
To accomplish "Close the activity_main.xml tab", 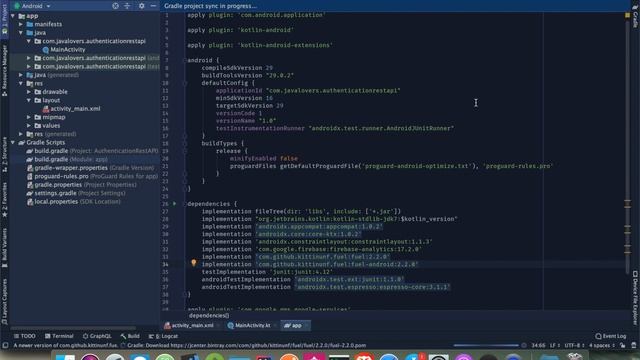I will pos(219,325).
